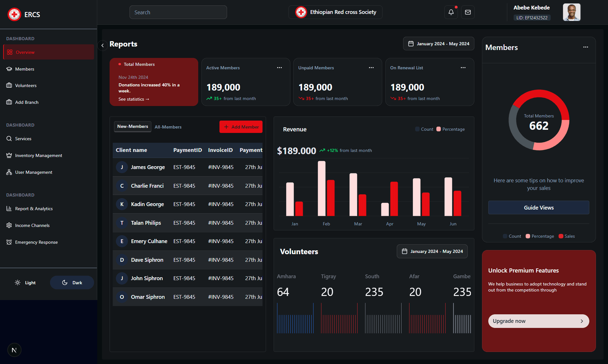Click the User Management sidebar icon
The height and width of the screenshot is (364, 608).
9,172
